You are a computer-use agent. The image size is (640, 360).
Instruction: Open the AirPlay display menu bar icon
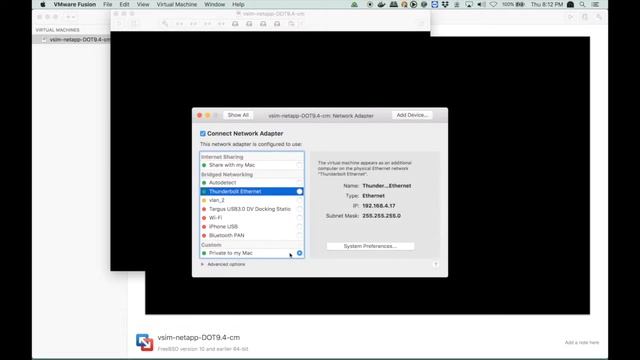[x=469, y=4]
